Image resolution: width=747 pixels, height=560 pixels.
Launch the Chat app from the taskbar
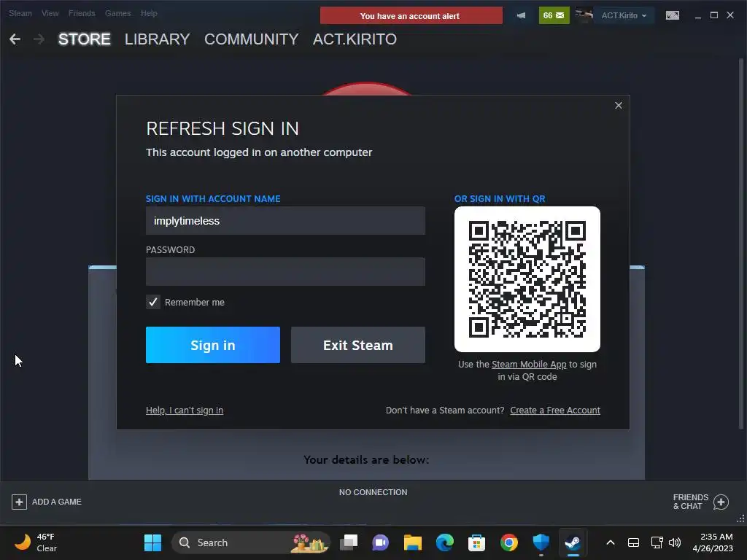380,542
